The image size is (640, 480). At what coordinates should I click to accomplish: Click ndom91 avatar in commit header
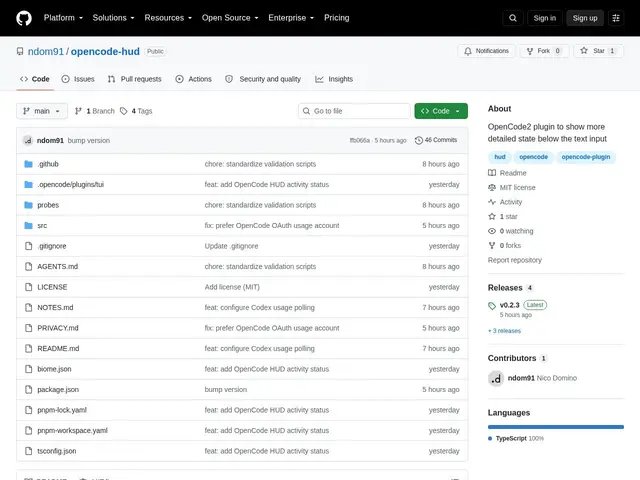coord(28,140)
